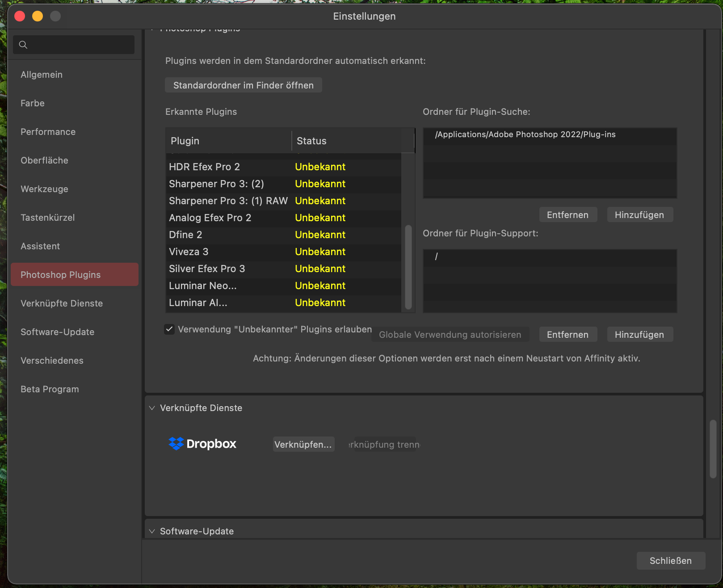Select the Luminar Neo... plugin row
Viewport: 723px width, 588px height.
pyautogui.click(x=283, y=286)
